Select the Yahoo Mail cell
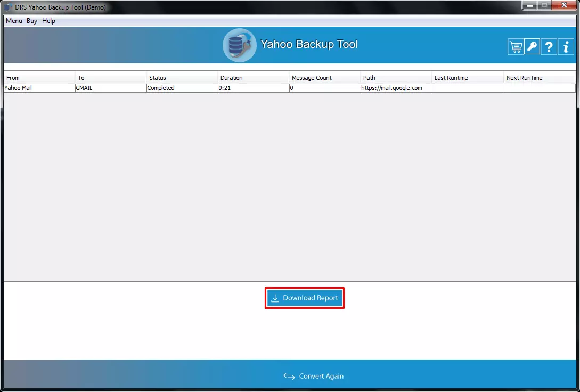This screenshot has height=392, width=580. [x=39, y=88]
